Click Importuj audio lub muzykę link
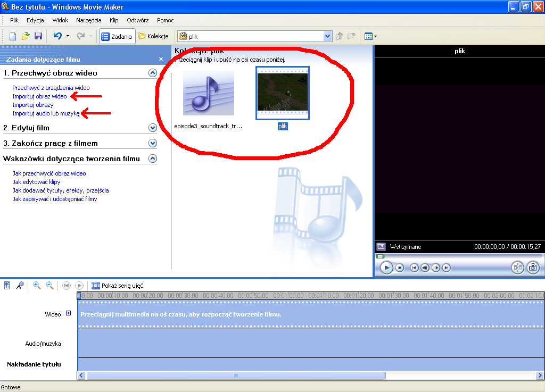Screen dimensions: 545x392 pos(46,113)
